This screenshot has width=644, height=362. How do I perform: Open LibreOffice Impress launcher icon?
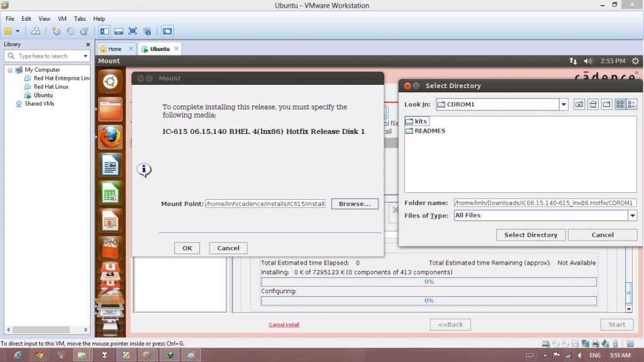coord(110,221)
